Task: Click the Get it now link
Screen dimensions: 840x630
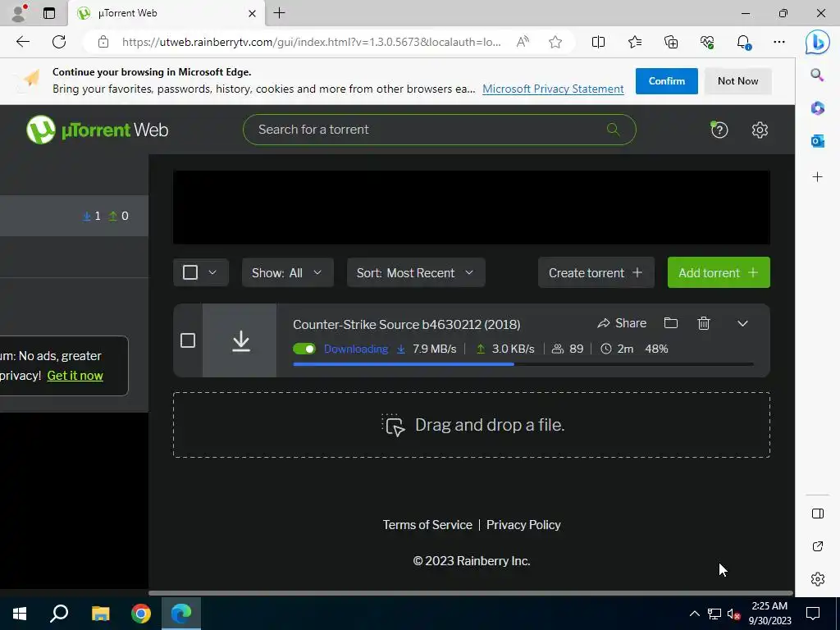Action: pyautogui.click(x=75, y=376)
